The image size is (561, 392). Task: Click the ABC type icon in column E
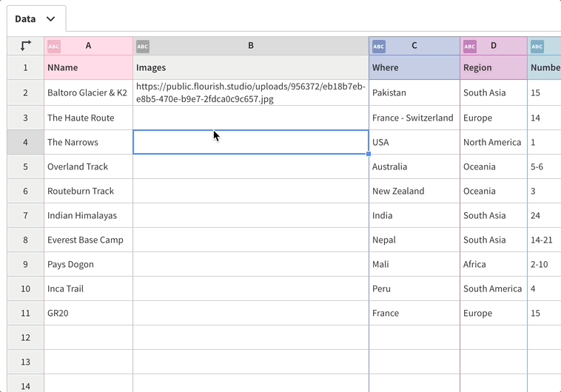537,46
